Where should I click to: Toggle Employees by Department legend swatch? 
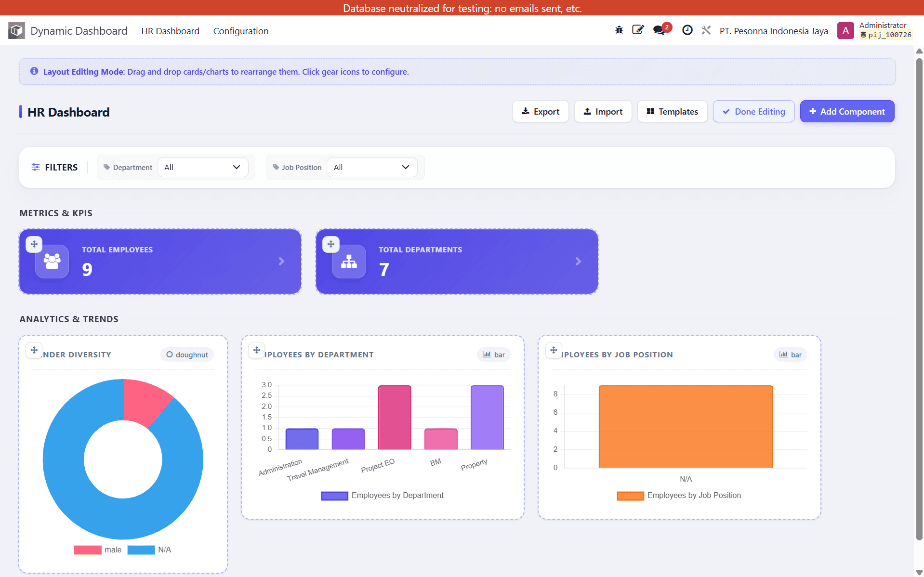[x=335, y=496]
